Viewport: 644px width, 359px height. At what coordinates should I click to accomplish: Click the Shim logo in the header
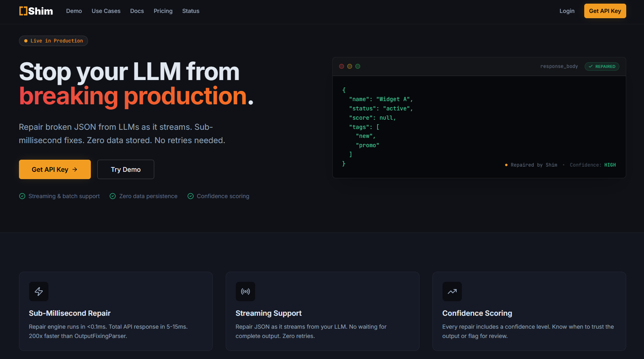[36, 11]
